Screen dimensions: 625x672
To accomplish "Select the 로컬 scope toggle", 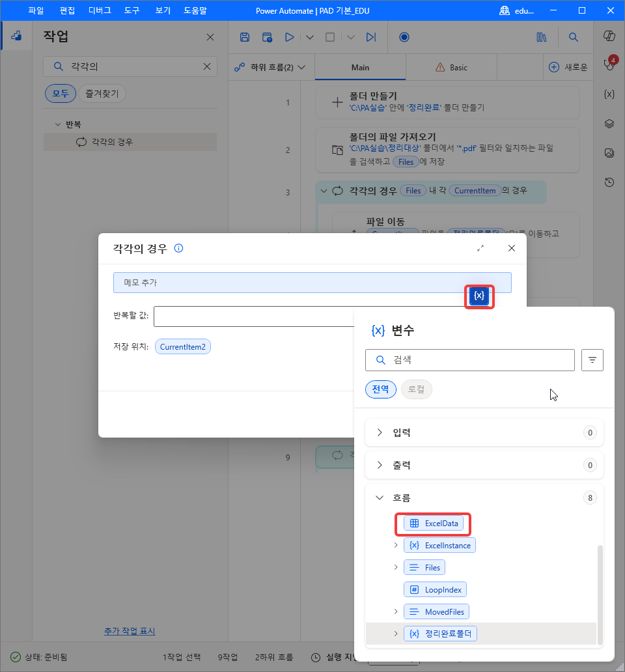I will [x=417, y=389].
